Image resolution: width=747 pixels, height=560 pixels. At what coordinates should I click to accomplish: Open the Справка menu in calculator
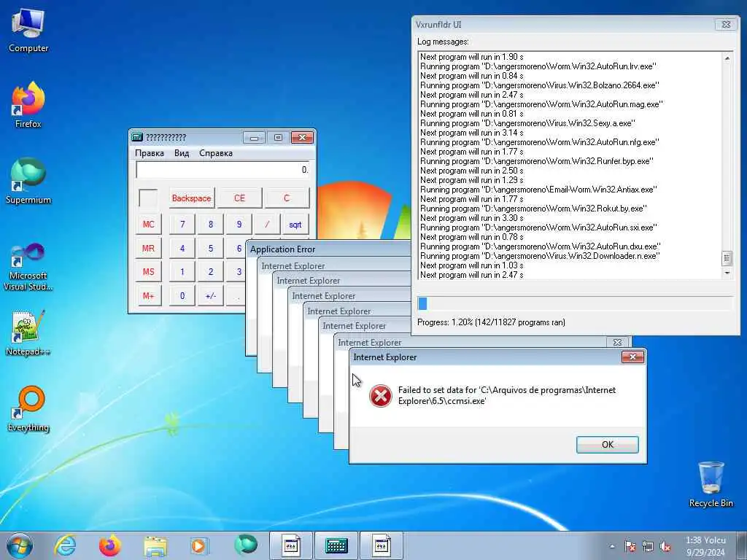216,153
